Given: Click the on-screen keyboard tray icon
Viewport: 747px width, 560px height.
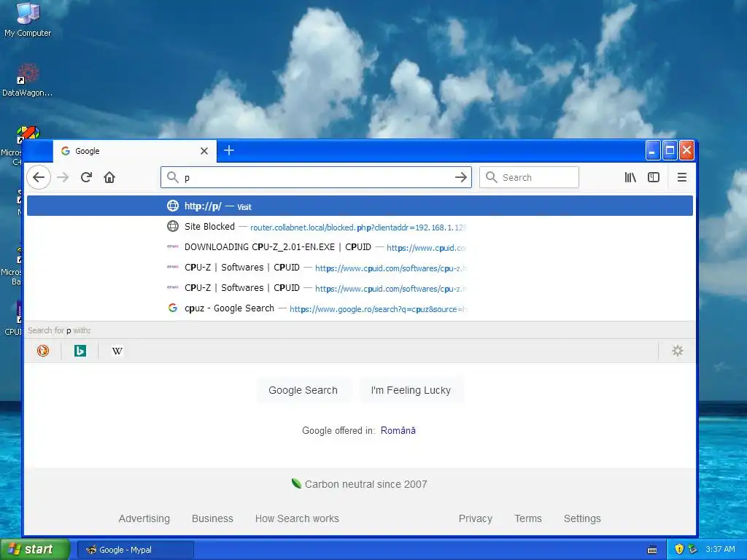Looking at the screenshot, I should click(x=652, y=550).
